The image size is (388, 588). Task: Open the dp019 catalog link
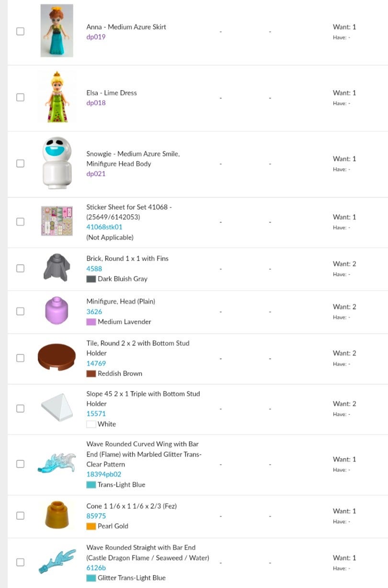click(x=96, y=37)
